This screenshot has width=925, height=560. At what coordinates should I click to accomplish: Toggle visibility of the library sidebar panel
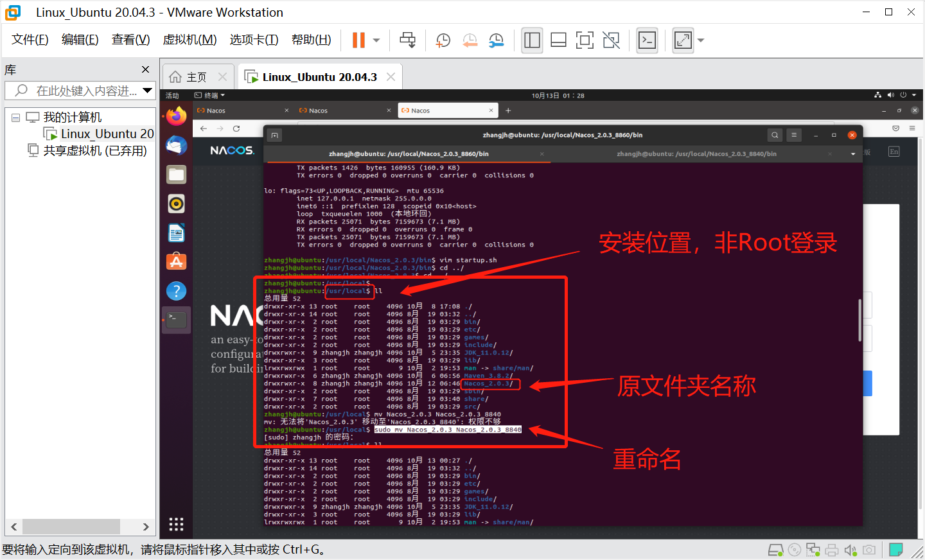pos(532,40)
